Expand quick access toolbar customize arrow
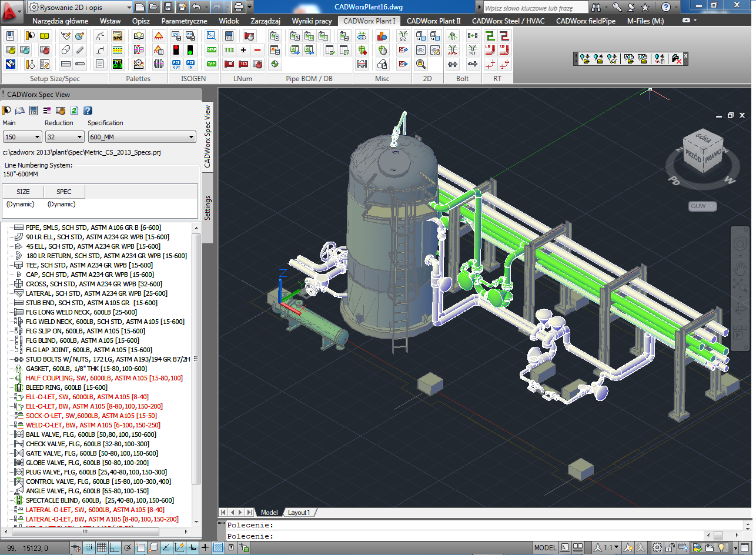 pyautogui.click(x=250, y=7)
